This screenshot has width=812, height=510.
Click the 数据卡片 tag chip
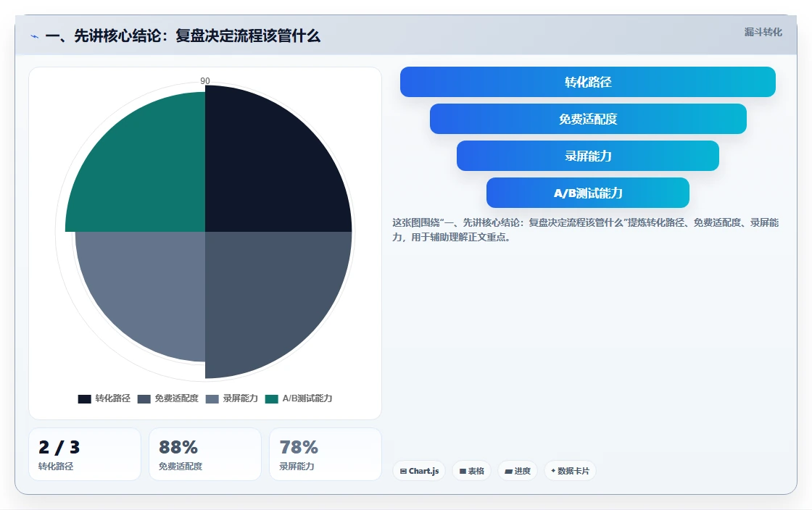570,471
